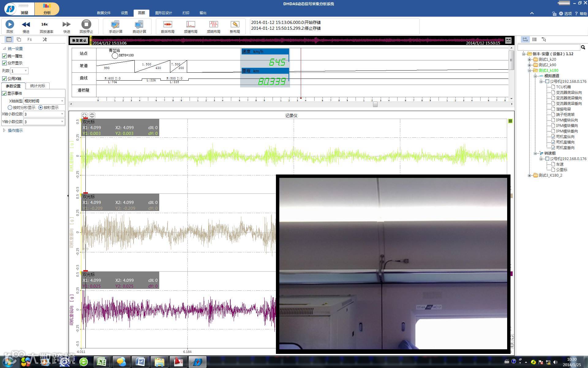Switch to the 数据文件 ribbon tab
This screenshot has width=588, height=368.
click(x=104, y=13)
